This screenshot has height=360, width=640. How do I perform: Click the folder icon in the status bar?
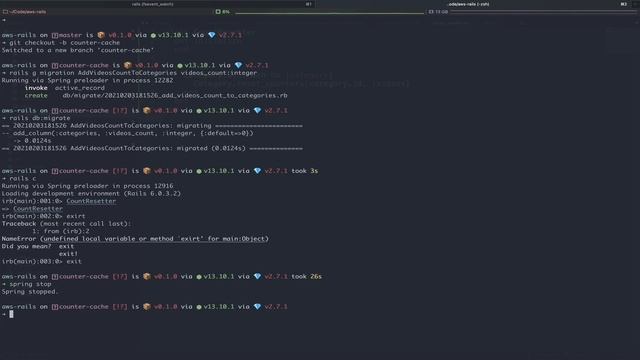pyautogui.click(x=5, y=12)
